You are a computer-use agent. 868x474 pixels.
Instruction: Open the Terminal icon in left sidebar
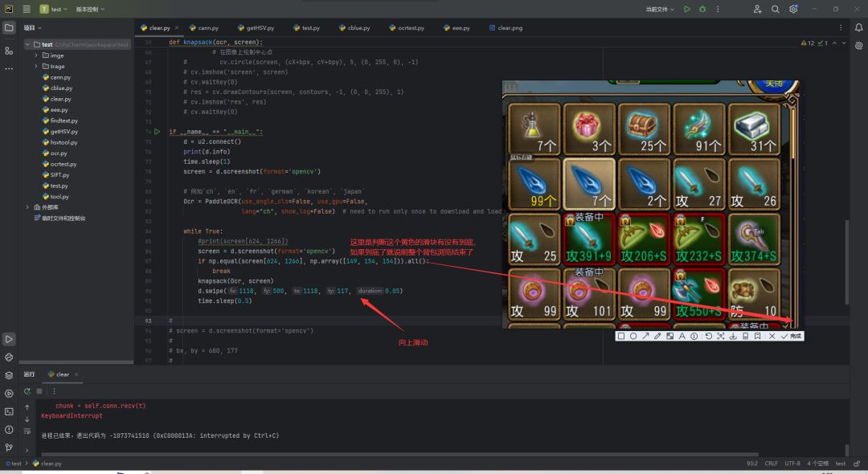pos(9,411)
